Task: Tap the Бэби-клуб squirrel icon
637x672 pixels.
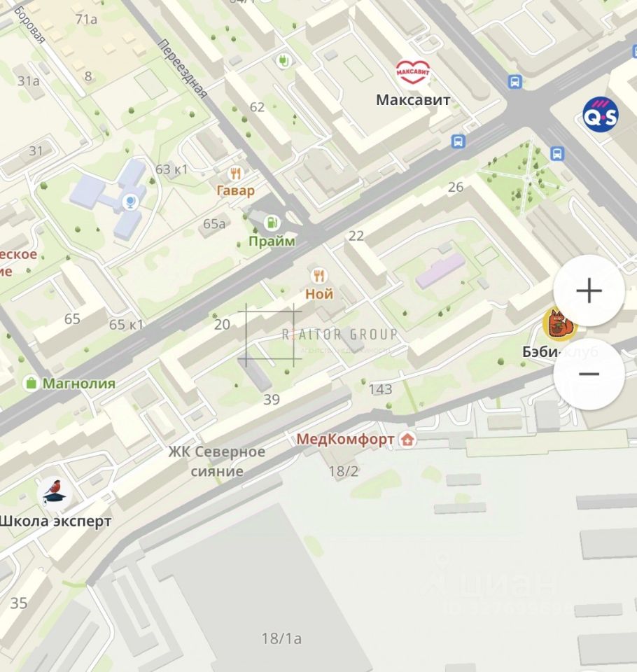Action: point(560,324)
